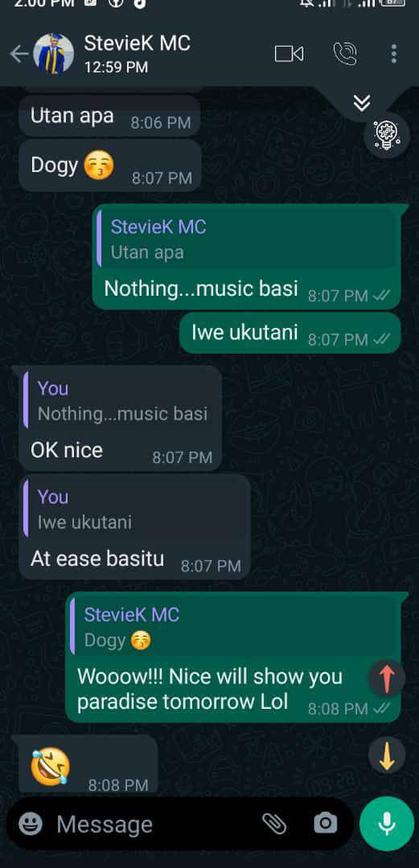This screenshot has width=419, height=868.
Task: Open the emoji picker in message bar
Action: [x=31, y=824]
